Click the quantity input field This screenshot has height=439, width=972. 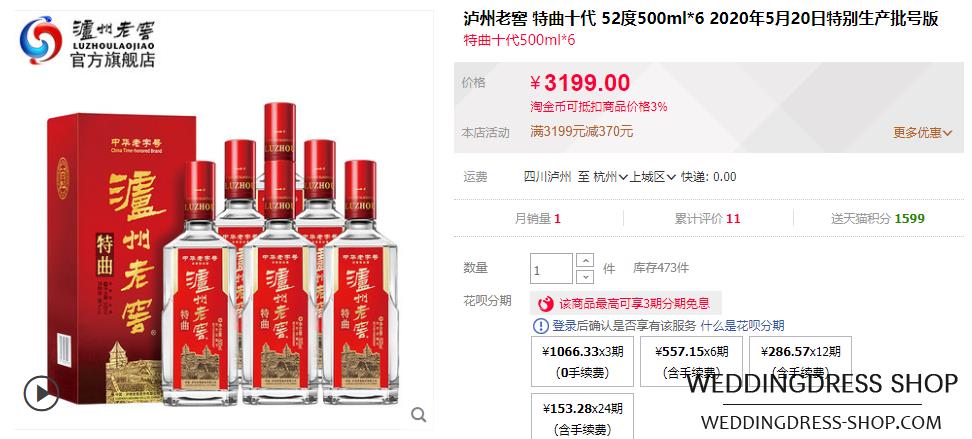click(x=552, y=269)
